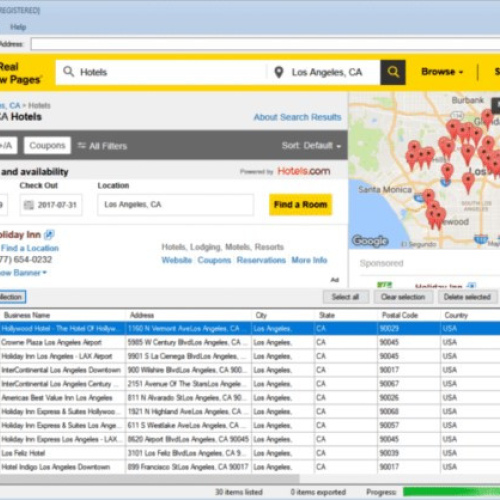Image resolution: width=500 pixels, height=500 pixels.
Task: Click the location pin icon beside Los Angeles, CA
Action: (x=279, y=72)
